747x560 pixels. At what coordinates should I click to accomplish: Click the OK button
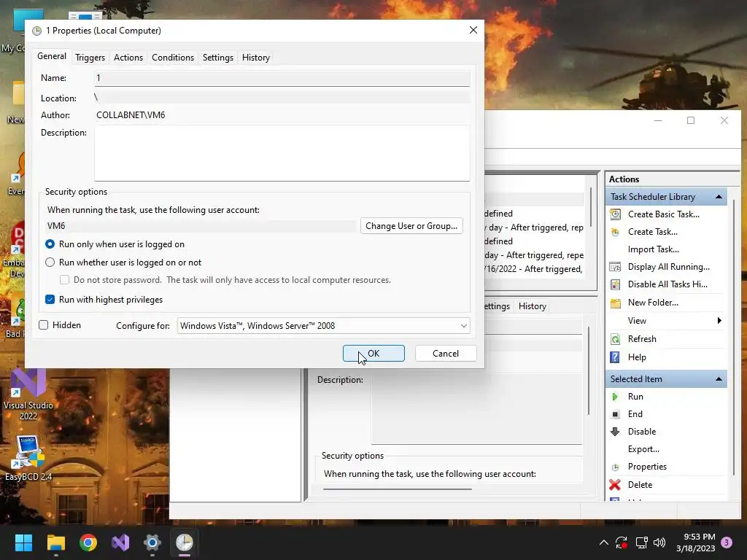tap(373, 354)
